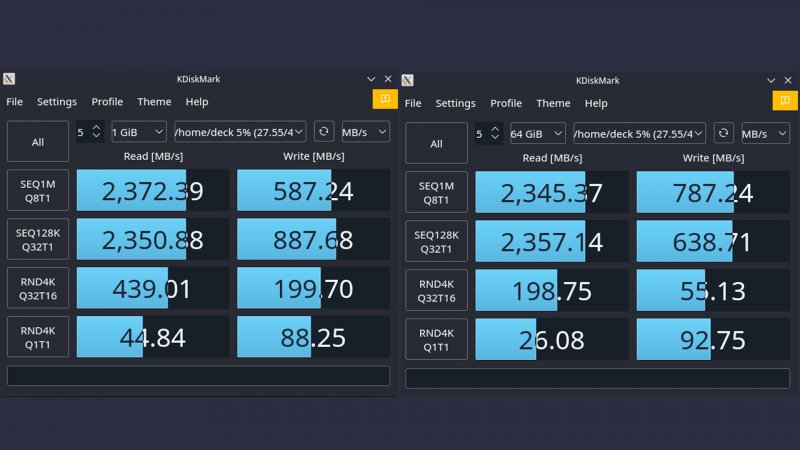800x450 pixels.
Task: Open MB/s units dropdown in right window
Action: (x=764, y=133)
